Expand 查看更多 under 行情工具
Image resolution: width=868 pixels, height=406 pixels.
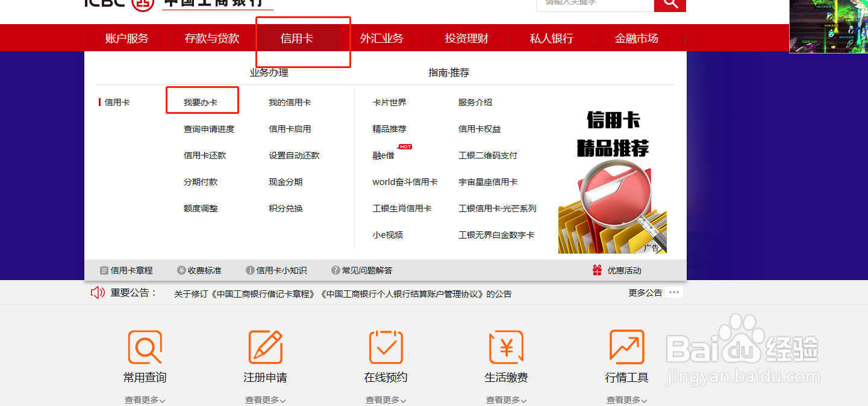(x=626, y=399)
